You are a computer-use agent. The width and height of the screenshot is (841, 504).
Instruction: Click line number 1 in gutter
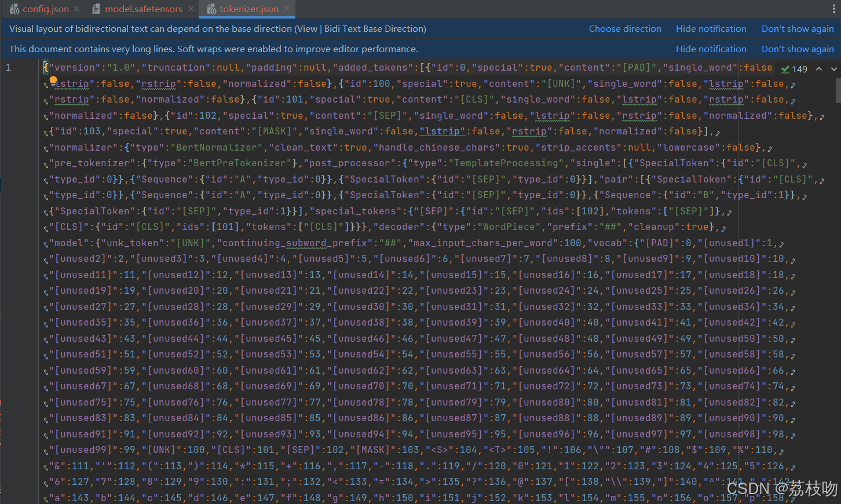(8, 68)
